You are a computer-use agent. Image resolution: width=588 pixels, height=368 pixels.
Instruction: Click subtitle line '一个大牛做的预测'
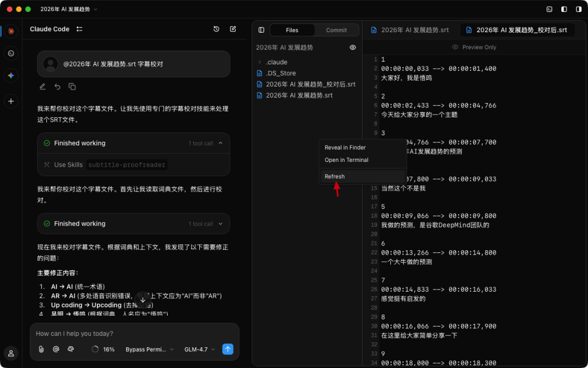pyautogui.click(x=407, y=262)
